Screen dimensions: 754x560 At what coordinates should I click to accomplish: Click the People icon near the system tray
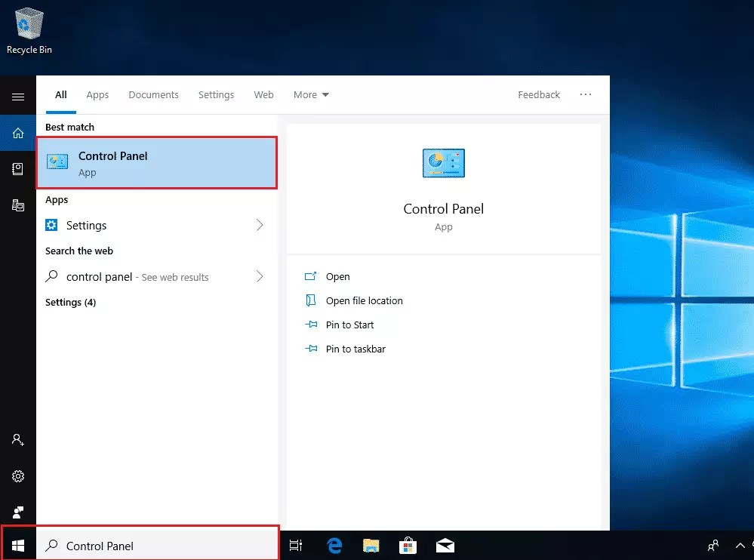coord(712,545)
